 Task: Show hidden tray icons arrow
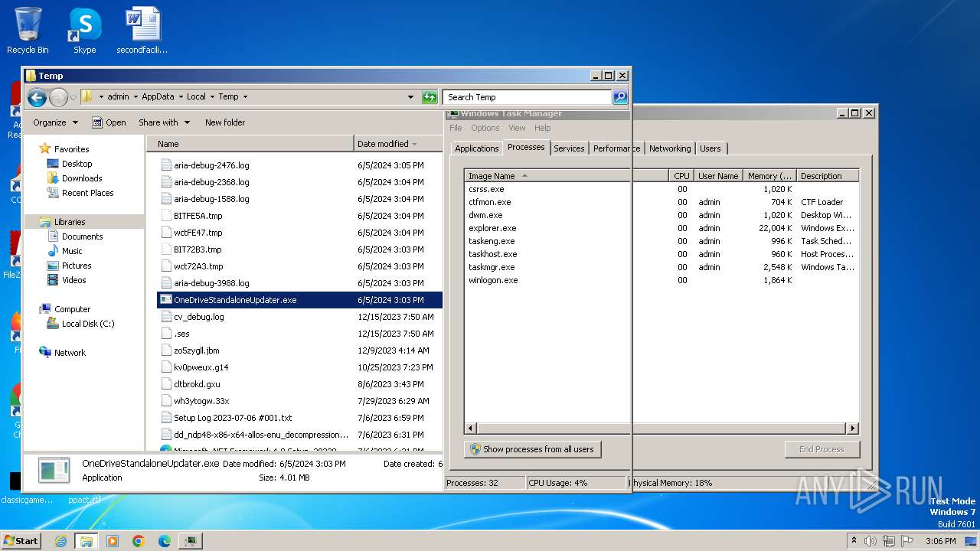point(854,541)
